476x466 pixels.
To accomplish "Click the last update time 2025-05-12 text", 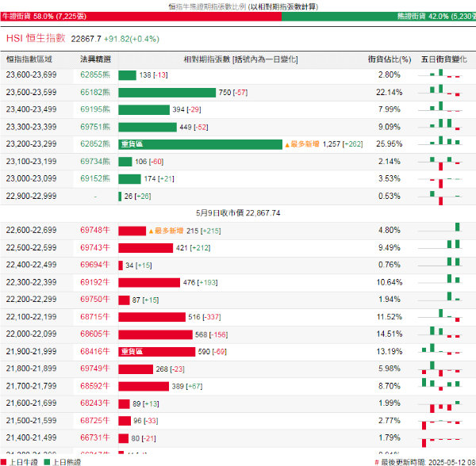I will click(x=425, y=462).
